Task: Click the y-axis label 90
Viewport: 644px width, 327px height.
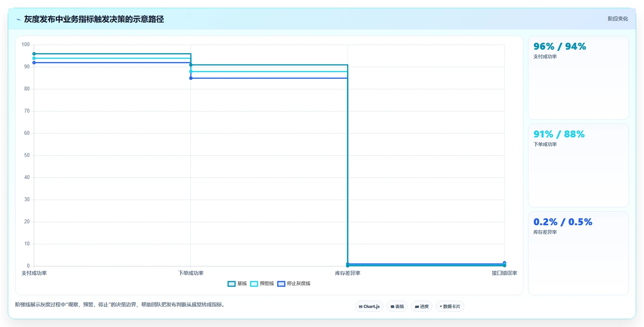Action: pyautogui.click(x=27, y=67)
